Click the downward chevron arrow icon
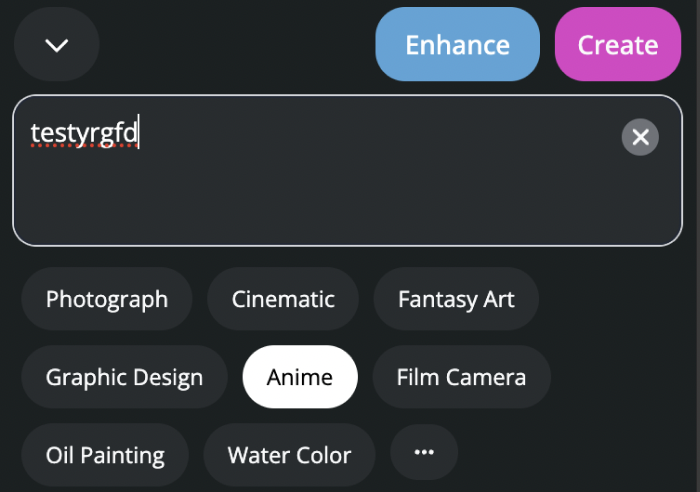This screenshot has height=492, width=700. point(57,45)
